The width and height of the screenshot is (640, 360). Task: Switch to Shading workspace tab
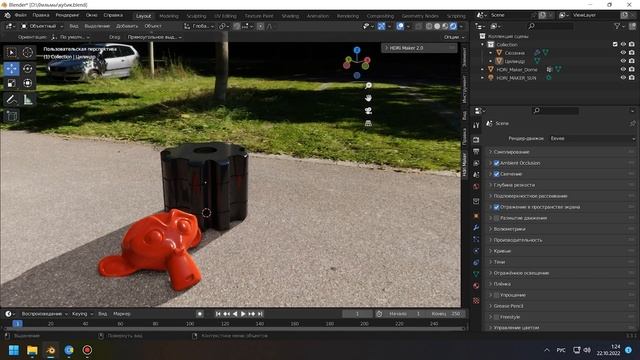tap(290, 16)
